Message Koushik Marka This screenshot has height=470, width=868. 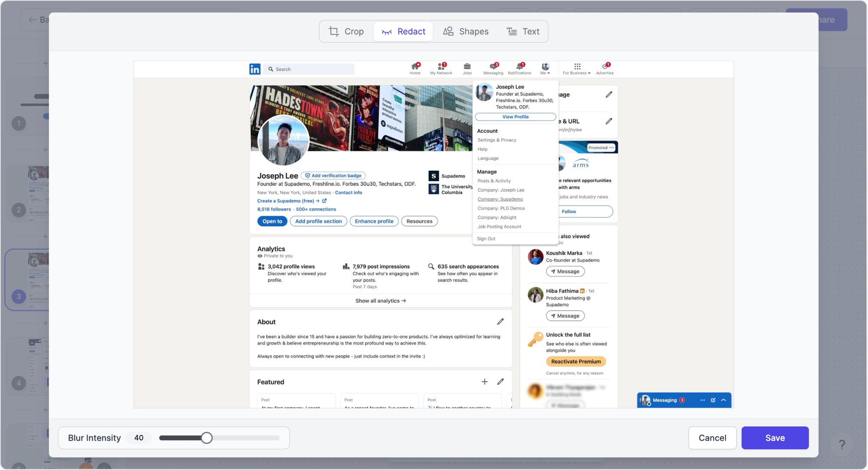[565, 272]
